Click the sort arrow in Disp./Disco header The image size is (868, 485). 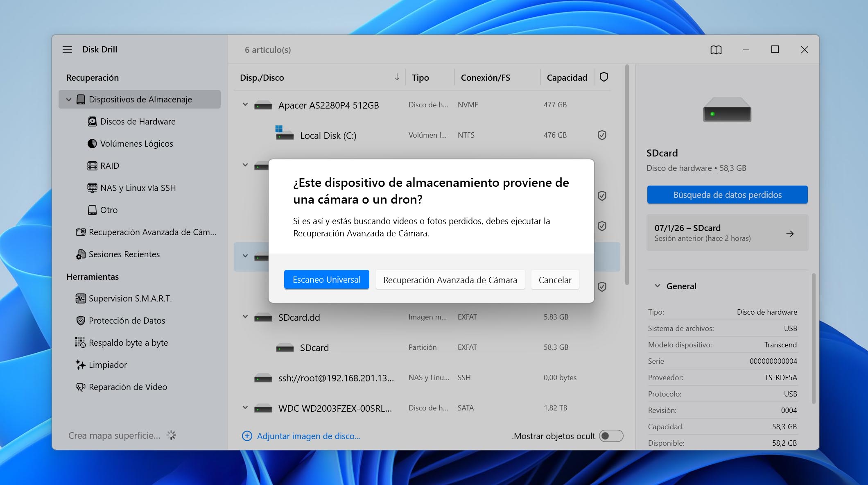point(397,77)
